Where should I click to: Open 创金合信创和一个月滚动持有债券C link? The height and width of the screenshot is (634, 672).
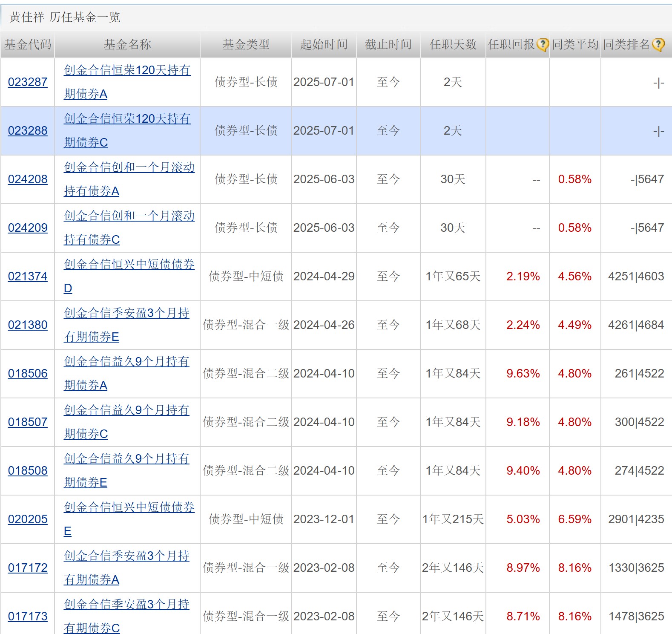129,228
